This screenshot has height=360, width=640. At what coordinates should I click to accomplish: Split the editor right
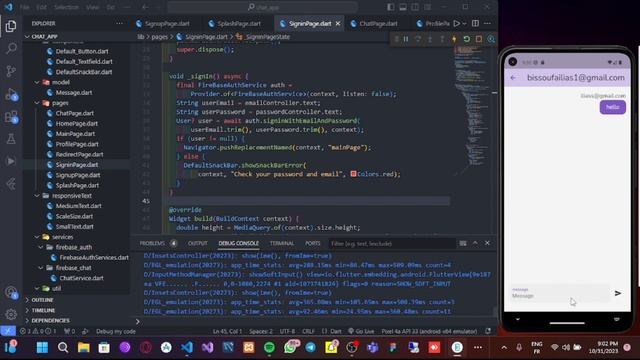tap(475, 24)
